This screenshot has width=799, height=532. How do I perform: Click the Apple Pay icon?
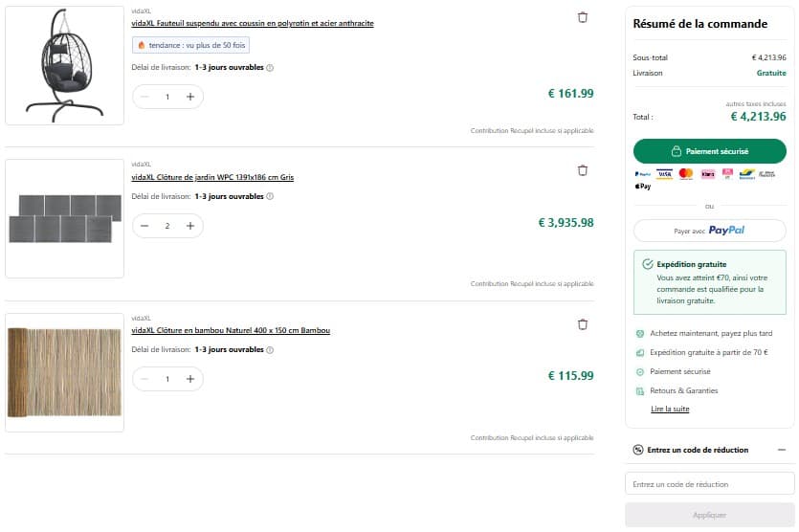point(643,186)
